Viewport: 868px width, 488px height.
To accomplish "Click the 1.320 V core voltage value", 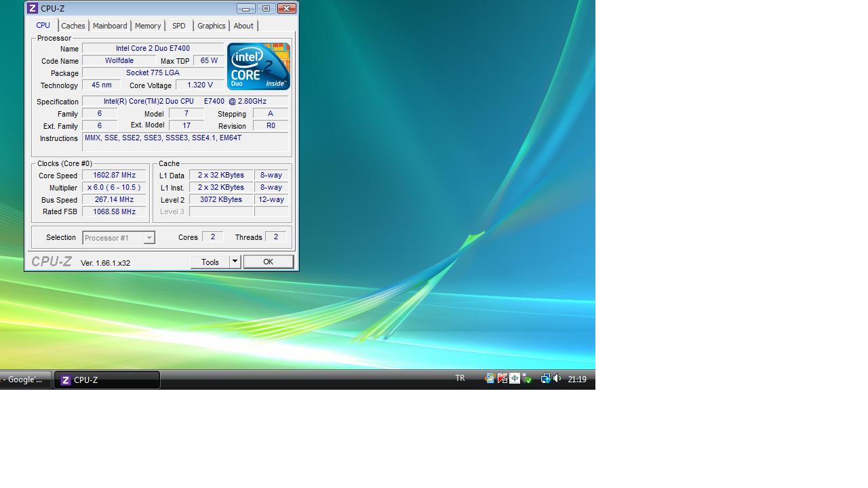I will 200,85.
